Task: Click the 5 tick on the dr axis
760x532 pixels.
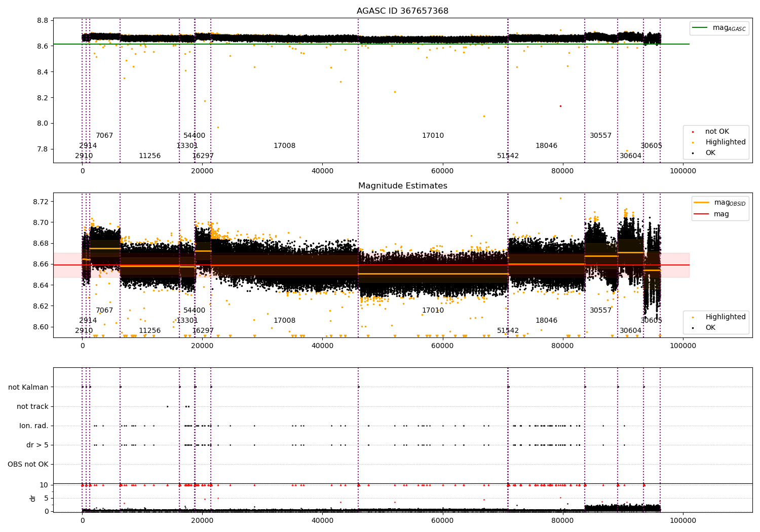Action: coord(47,498)
